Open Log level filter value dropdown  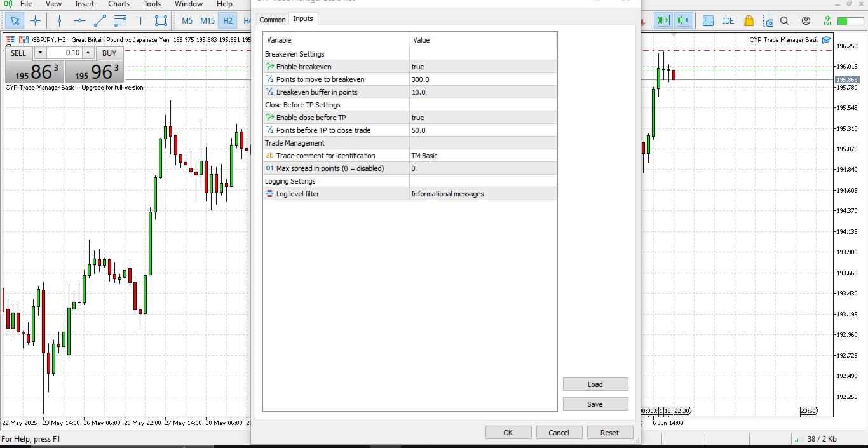[483, 194]
